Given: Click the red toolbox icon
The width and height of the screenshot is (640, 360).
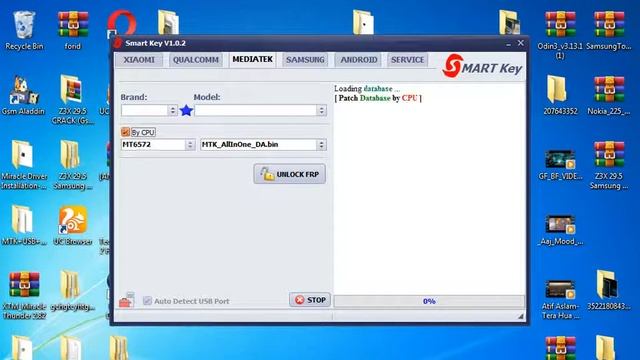Looking at the screenshot, I should coord(126,300).
